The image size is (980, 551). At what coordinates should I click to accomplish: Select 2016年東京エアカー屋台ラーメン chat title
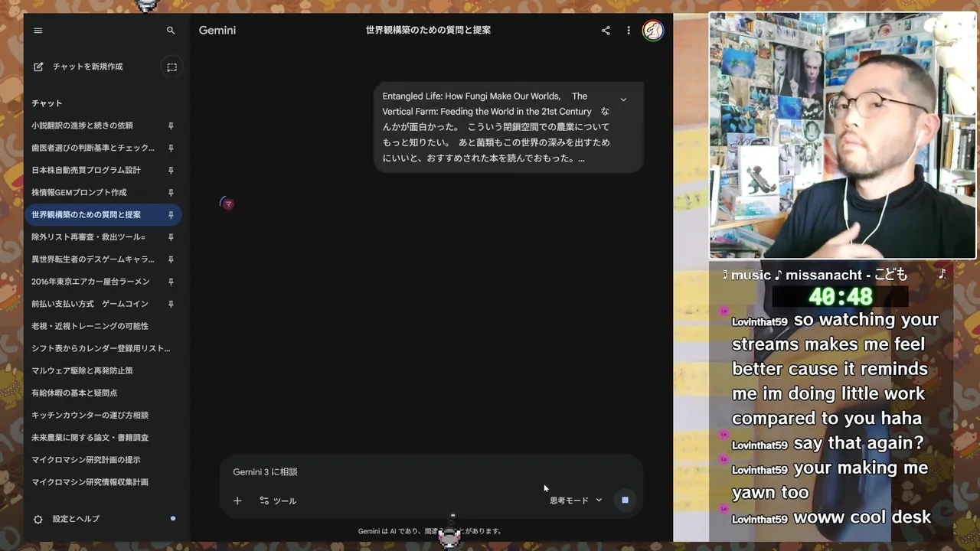[x=90, y=282]
